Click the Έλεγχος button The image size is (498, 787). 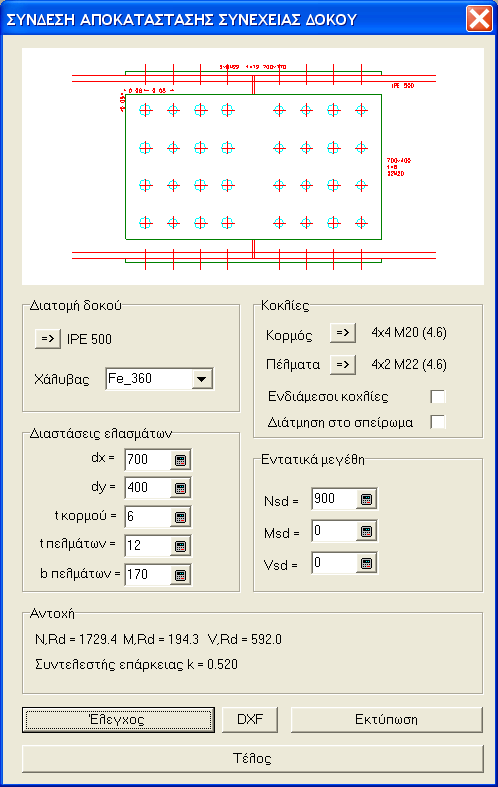[x=118, y=720]
